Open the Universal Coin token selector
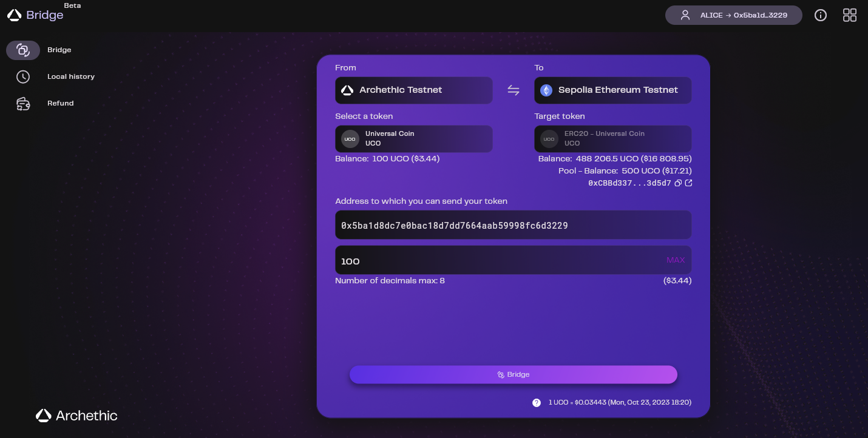Image resolution: width=868 pixels, height=438 pixels. coord(414,139)
